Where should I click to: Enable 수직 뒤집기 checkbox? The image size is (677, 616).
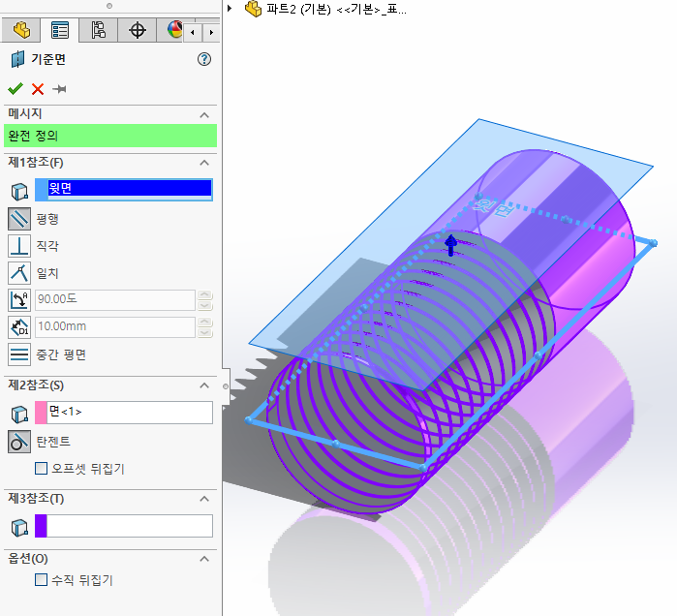[41, 580]
